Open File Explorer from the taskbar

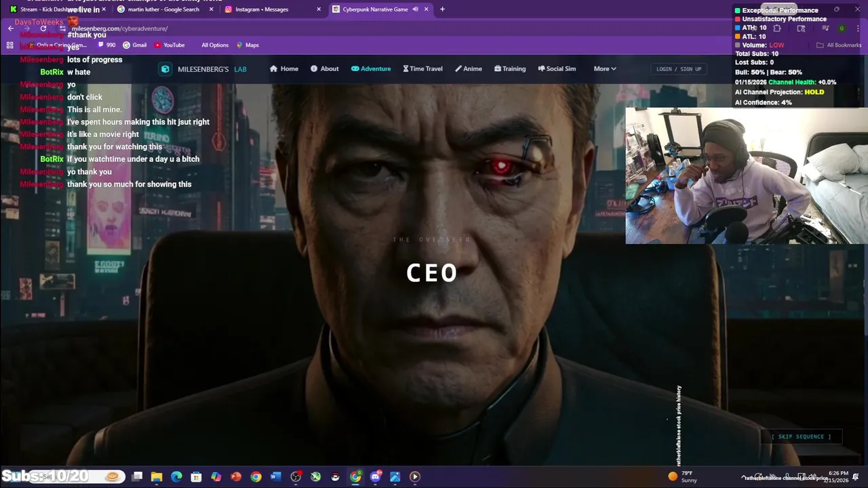point(157,476)
